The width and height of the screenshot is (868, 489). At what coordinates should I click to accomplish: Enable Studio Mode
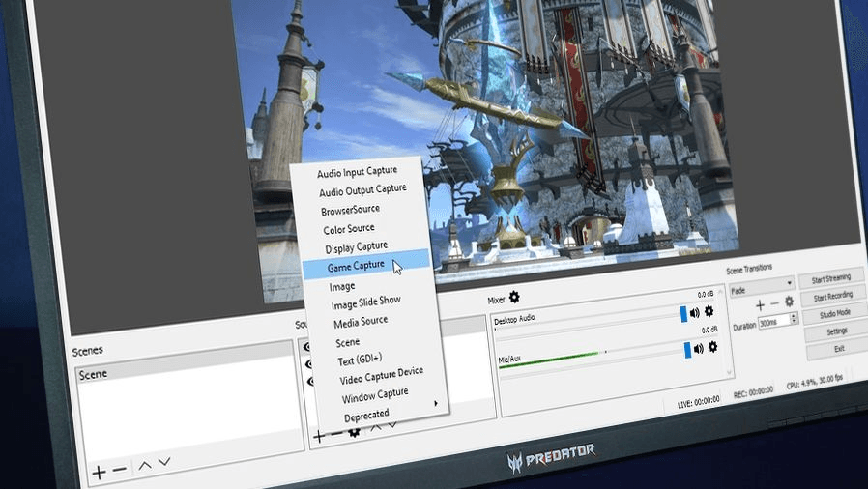(x=835, y=314)
